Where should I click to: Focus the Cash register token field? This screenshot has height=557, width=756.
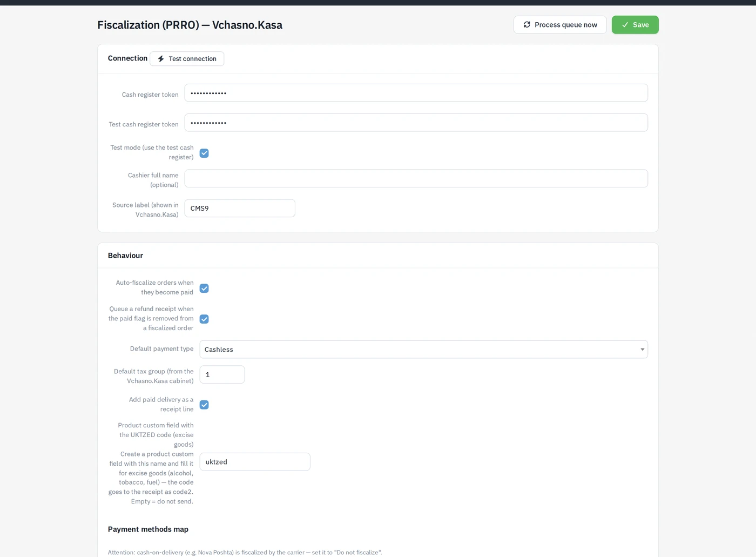click(x=416, y=93)
